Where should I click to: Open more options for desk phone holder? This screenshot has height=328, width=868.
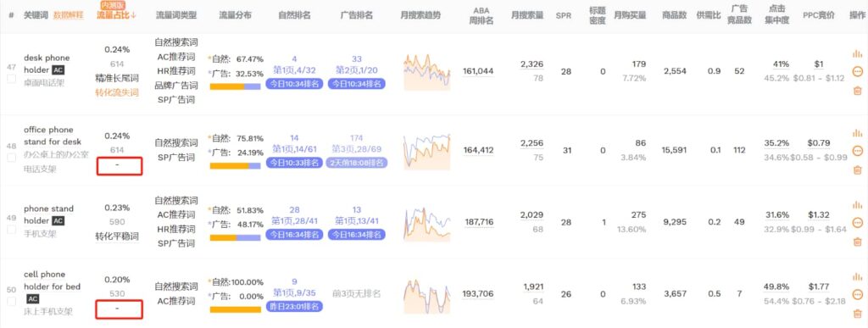pos(858,71)
